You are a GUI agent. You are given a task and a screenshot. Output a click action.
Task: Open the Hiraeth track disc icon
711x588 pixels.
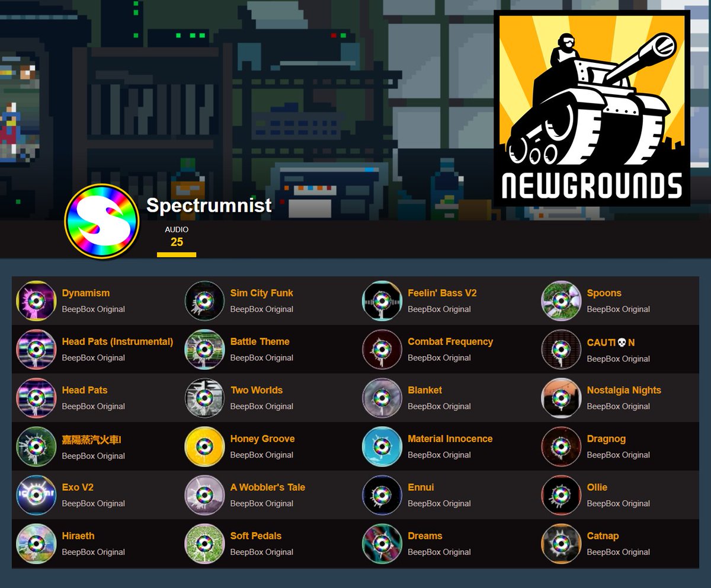[36, 544]
